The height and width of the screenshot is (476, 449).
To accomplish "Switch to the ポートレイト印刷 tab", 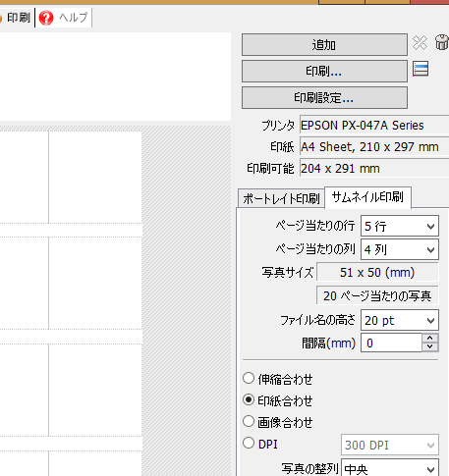I will pos(281,198).
